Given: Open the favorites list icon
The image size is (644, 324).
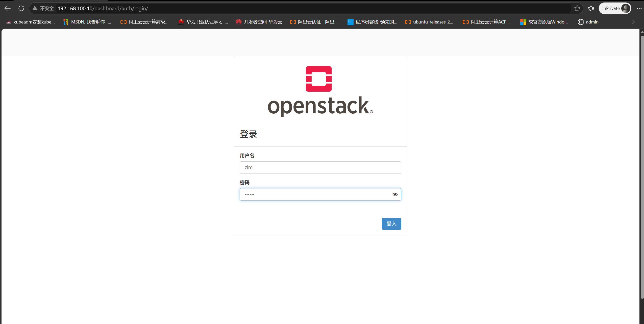Looking at the screenshot, I should (591, 8).
